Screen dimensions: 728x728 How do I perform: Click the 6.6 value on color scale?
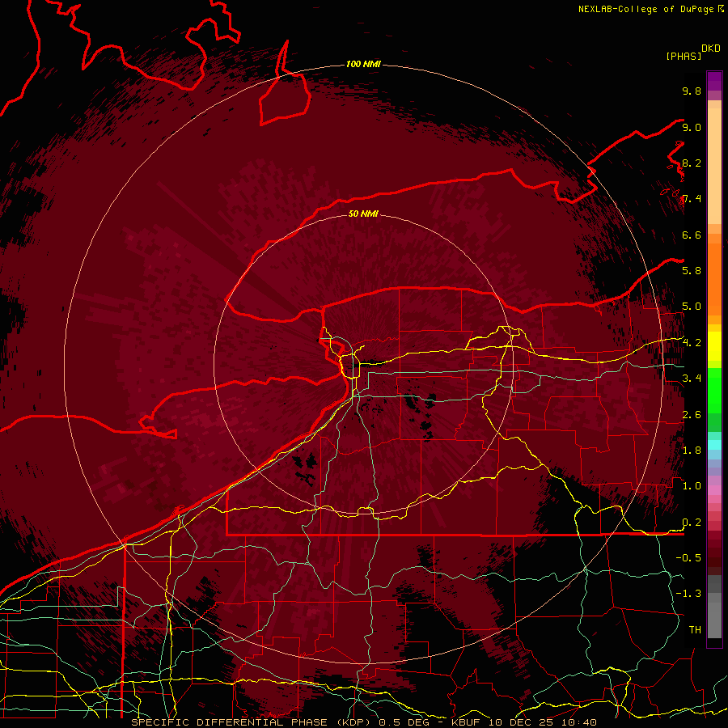692,235
